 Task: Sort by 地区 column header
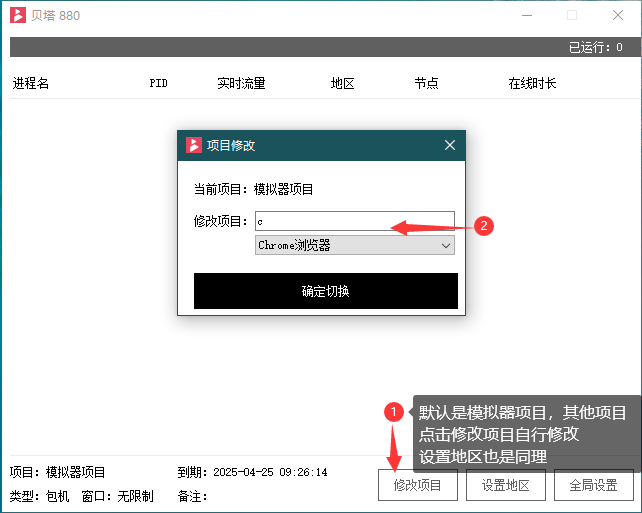pyautogui.click(x=343, y=84)
